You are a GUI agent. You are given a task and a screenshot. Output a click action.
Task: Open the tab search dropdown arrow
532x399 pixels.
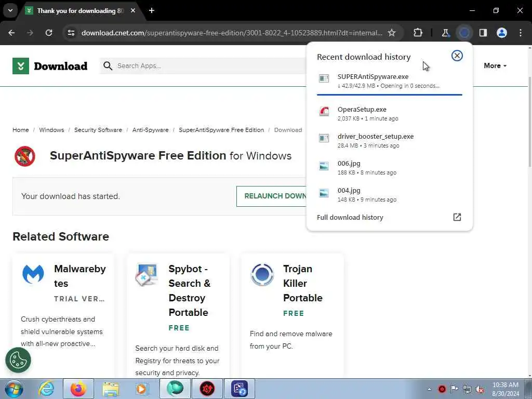pyautogui.click(x=10, y=10)
